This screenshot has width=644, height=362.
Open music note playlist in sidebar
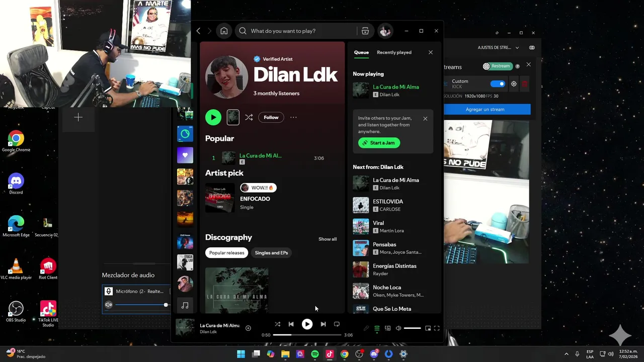(x=185, y=305)
